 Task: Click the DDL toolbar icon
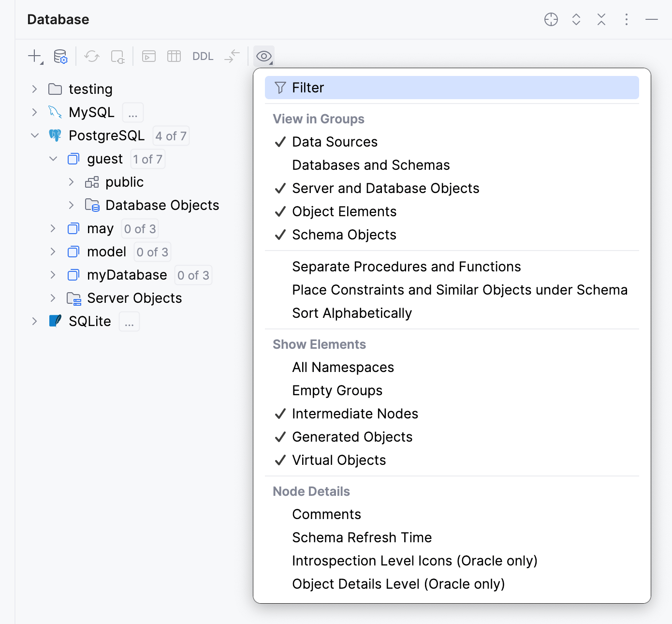[x=203, y=56]
